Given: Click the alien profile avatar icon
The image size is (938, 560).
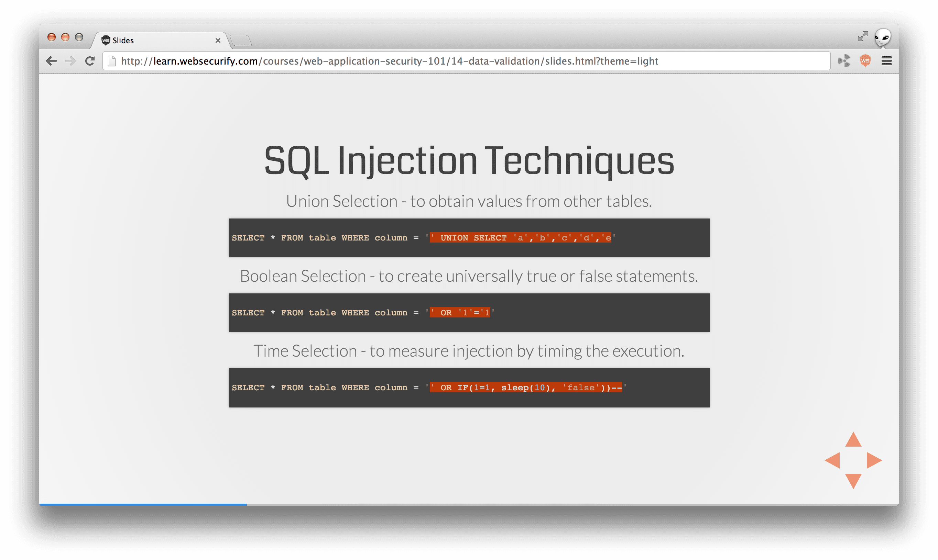Looking at the screenshot, I should tap(883, 38).
